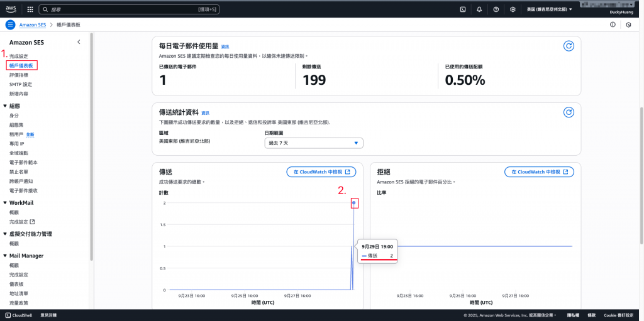Open 隱私權 link in the footer
The width and height of the screenshot is (644, 321).
(x=573, y=315)
